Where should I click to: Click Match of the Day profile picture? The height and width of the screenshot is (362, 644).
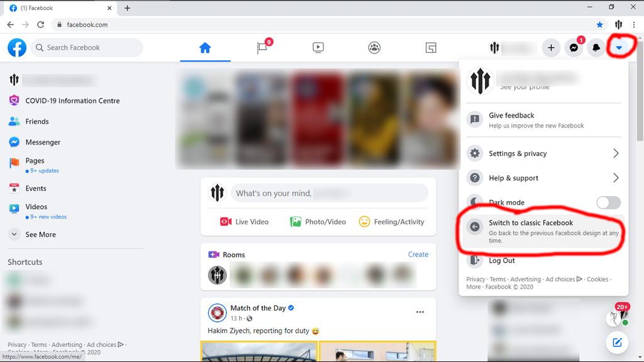click(x=217, y=313)
